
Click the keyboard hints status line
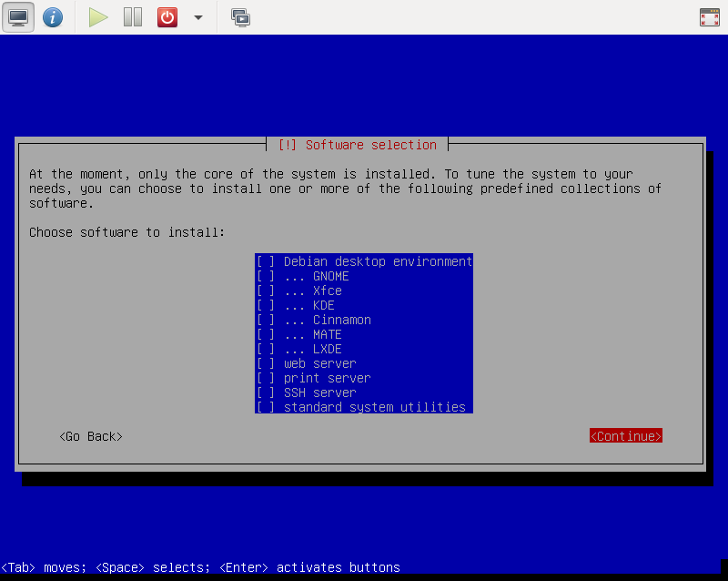click(200, 567)
